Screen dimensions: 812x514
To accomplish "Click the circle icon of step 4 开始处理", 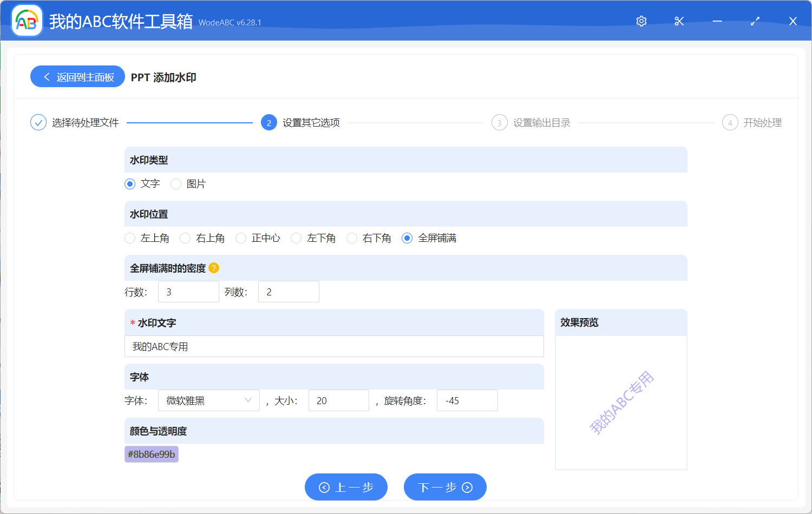I will (x=730, y=122).
